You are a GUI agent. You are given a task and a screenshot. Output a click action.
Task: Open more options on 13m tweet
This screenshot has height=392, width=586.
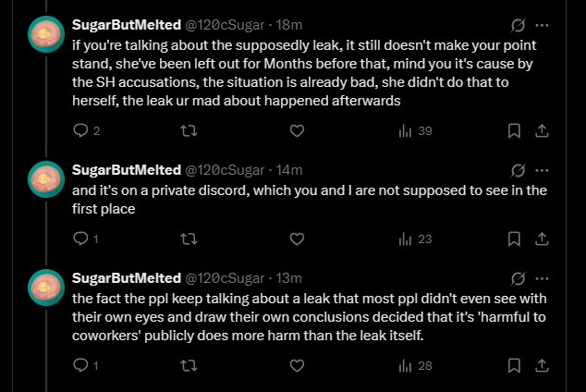(542, 278)
